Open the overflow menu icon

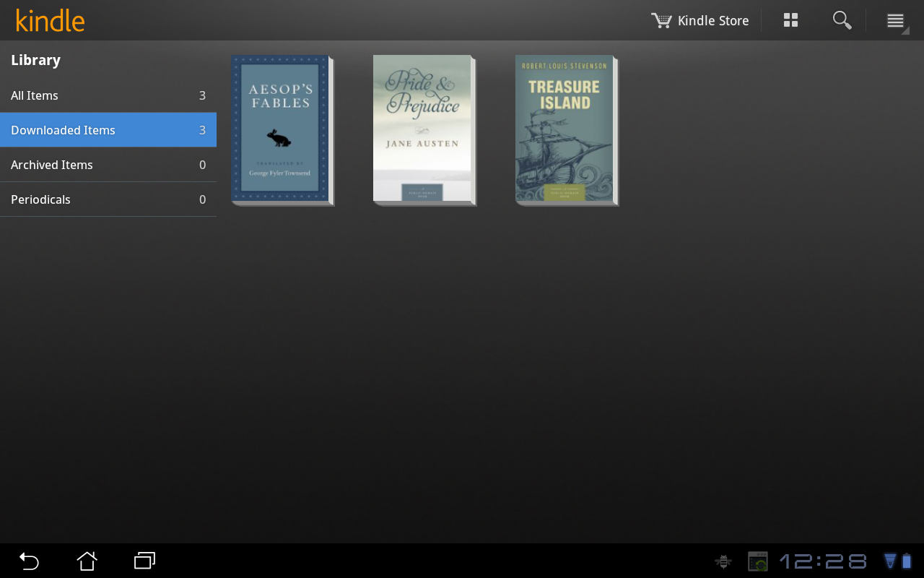tap(896, 21)
